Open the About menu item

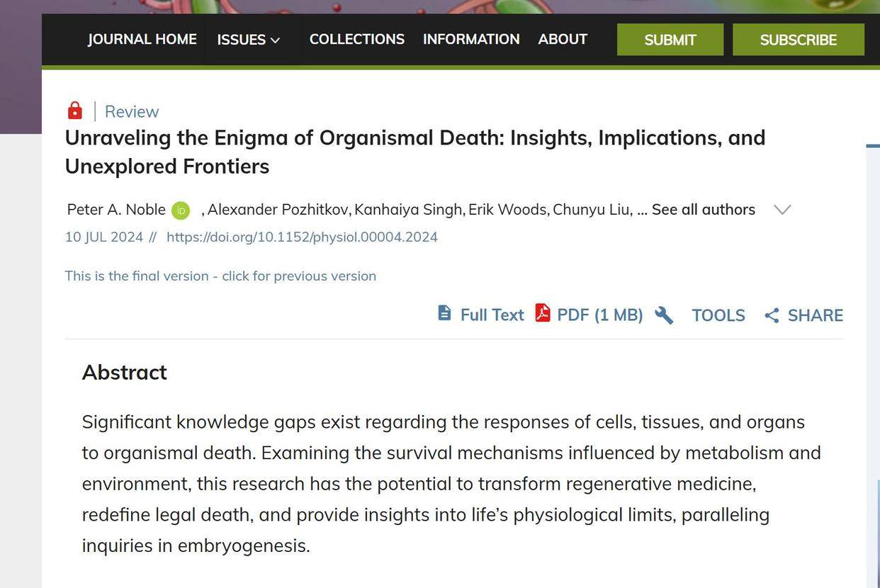click(563, 39)
